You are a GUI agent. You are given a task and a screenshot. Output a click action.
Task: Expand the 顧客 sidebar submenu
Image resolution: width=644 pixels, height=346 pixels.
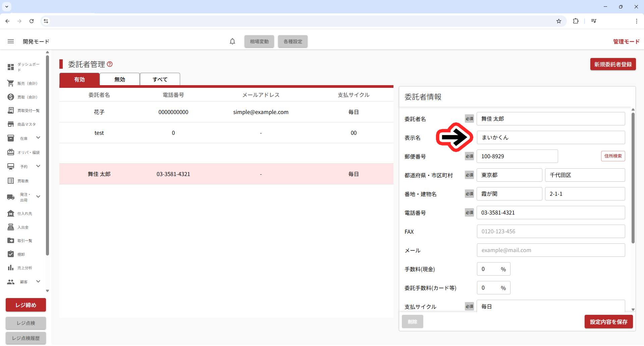[38, 282]
